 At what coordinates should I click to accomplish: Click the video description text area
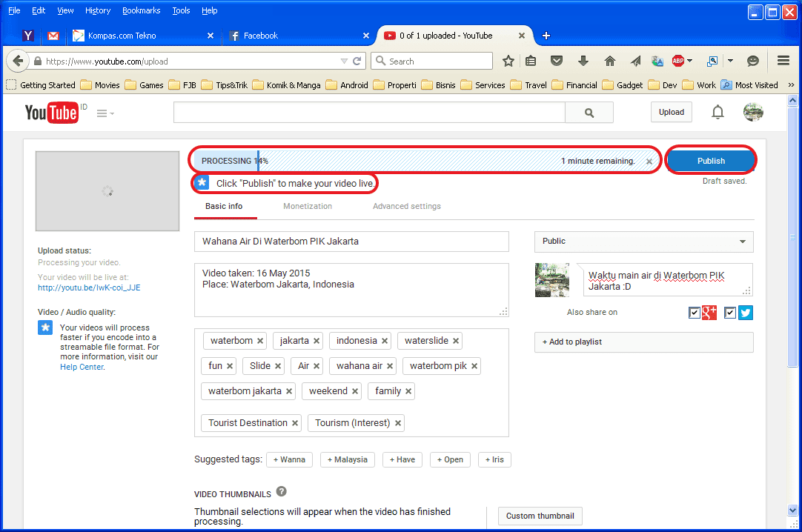(x=351, y=290)
